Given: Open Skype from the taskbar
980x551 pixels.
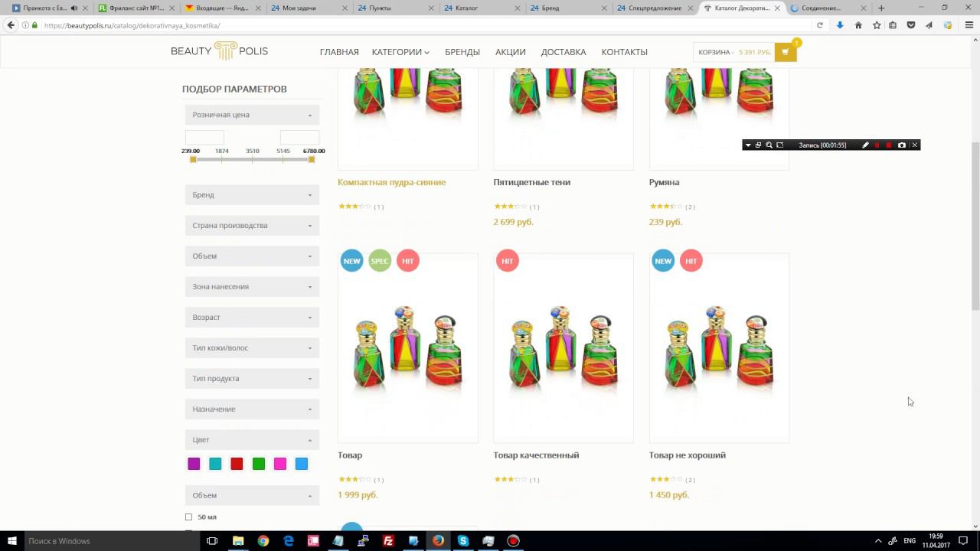Looking at the screenshot, I should click(x=463, y=541).
